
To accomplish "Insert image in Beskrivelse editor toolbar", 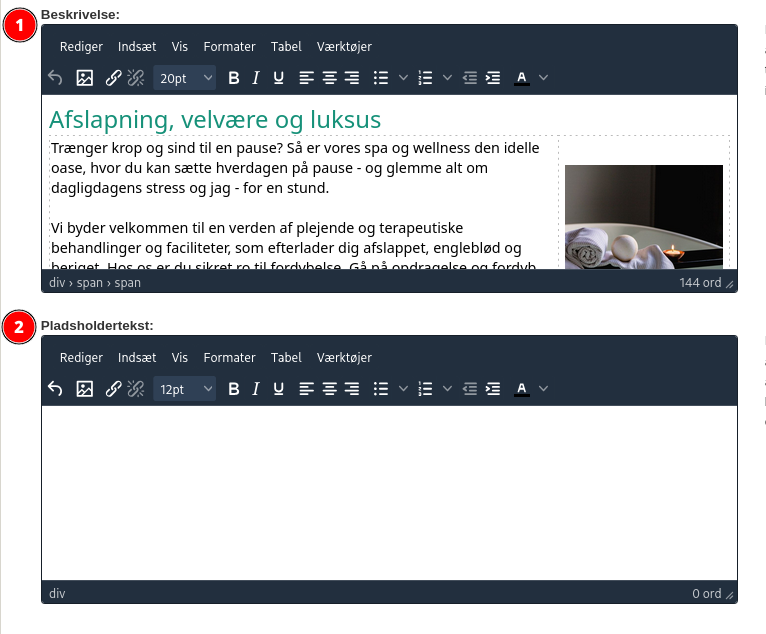I will click(x=85, y=78).
